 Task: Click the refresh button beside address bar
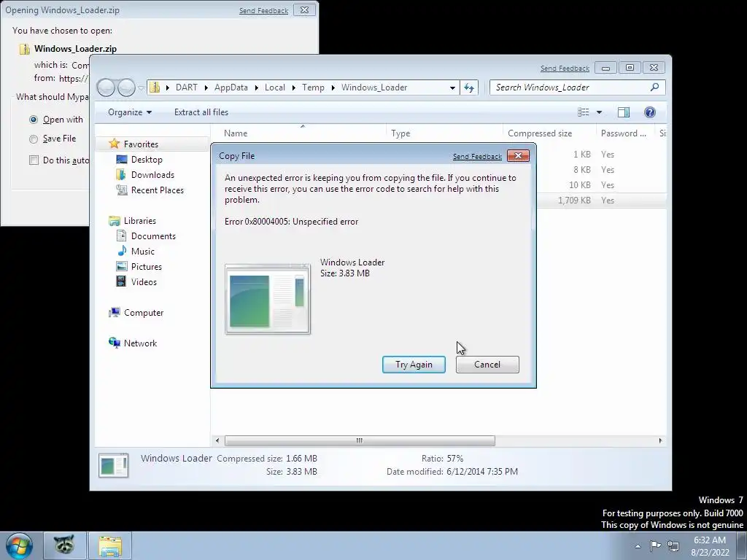tap(469, 87)
